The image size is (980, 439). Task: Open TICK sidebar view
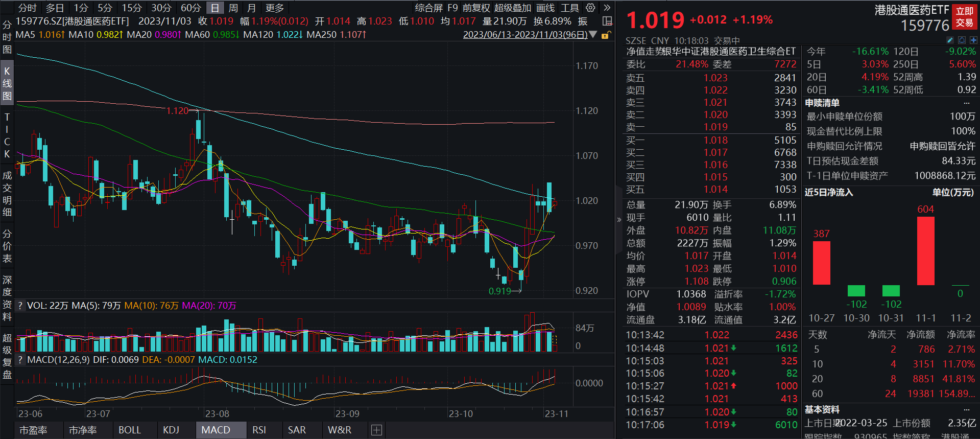(7, 135)
